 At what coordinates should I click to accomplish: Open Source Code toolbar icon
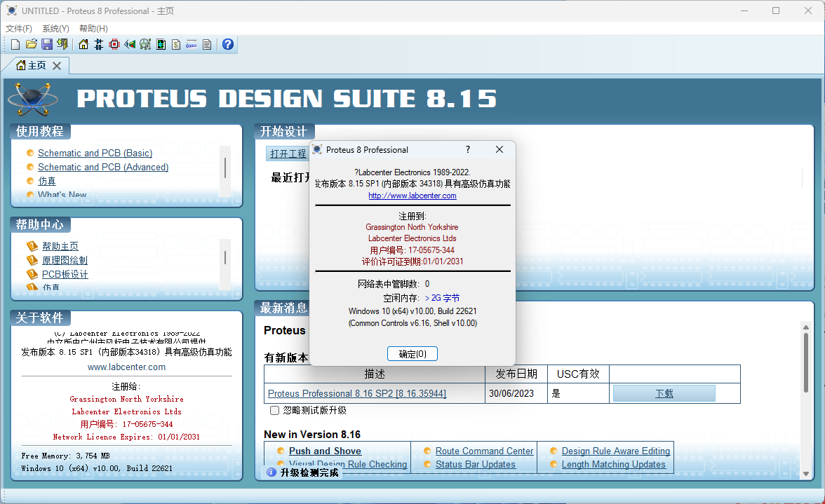pos(192,45)
